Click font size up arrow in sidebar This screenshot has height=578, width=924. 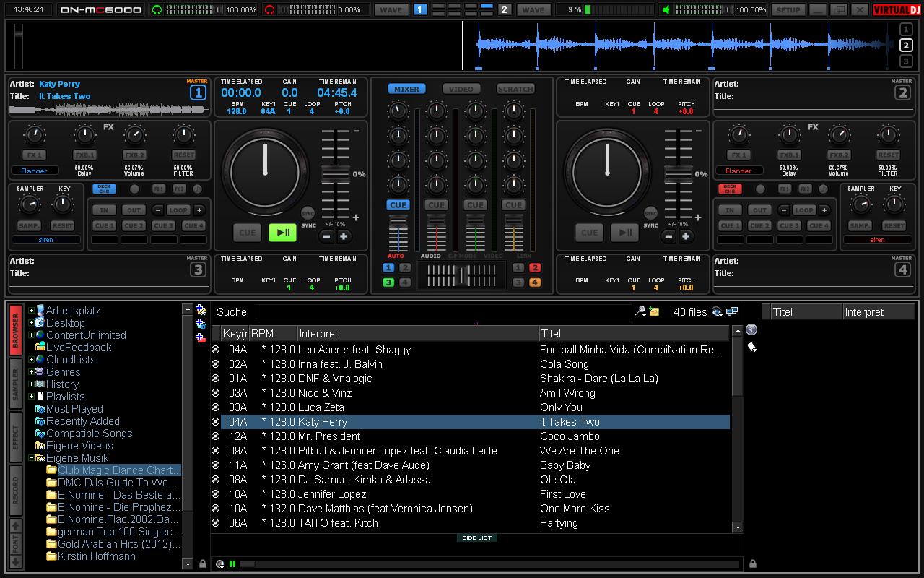[16, 527]
